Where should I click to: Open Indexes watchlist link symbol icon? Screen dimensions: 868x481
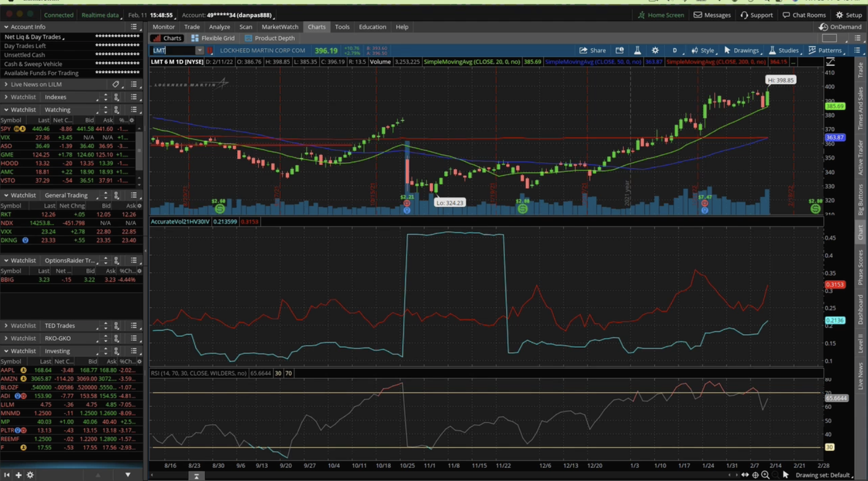[116, 97]
